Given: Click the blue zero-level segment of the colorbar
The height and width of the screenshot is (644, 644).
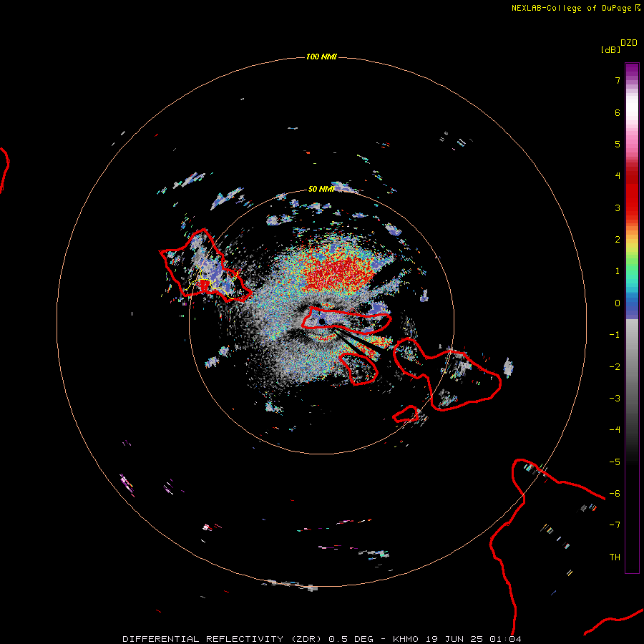Looking at the screenshot, I should tap(632, 307).
